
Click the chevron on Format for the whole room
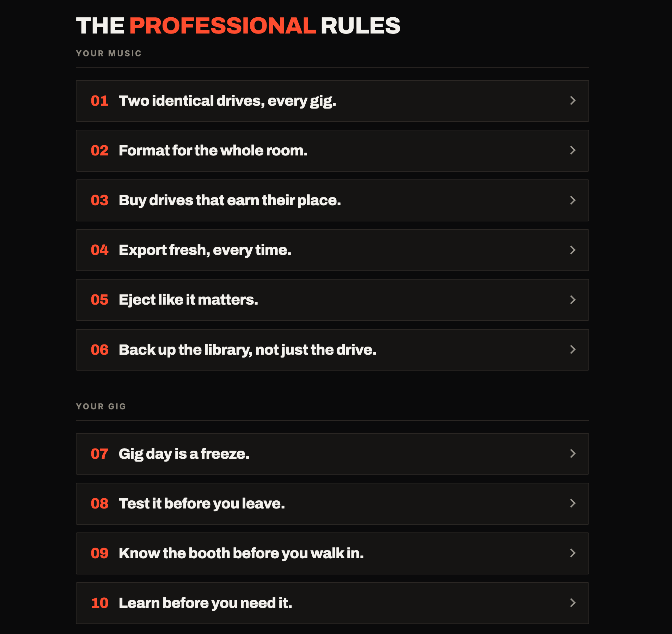(572, 150)
